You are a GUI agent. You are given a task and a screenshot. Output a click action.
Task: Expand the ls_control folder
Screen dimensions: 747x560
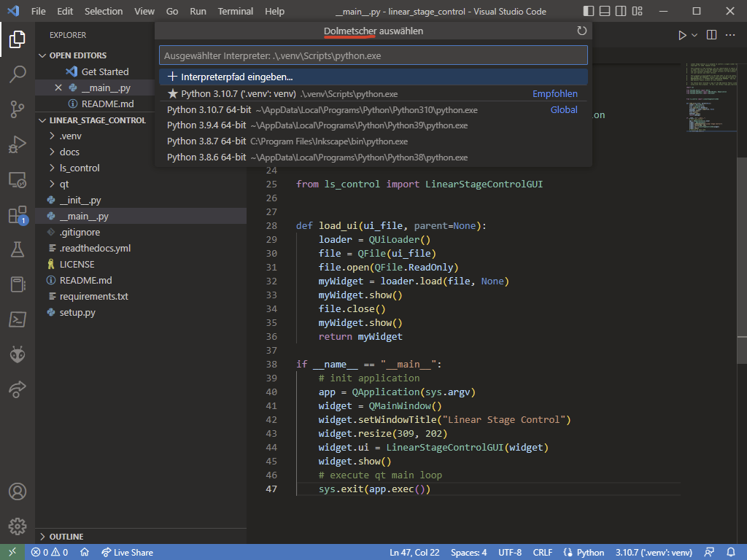pyautogui.click(x=80, y=168)
